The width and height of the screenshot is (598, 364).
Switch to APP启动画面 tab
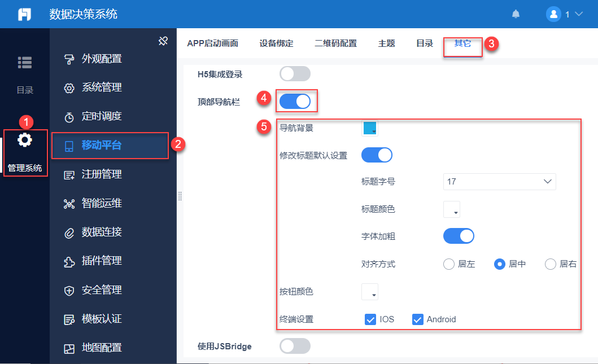pyautogui.click(x=212, y=43)
